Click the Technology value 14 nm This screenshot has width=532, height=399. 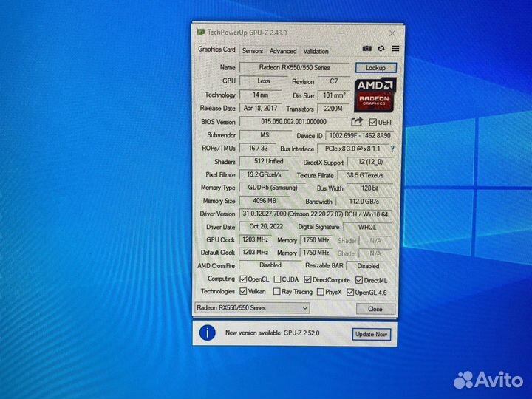260,95
